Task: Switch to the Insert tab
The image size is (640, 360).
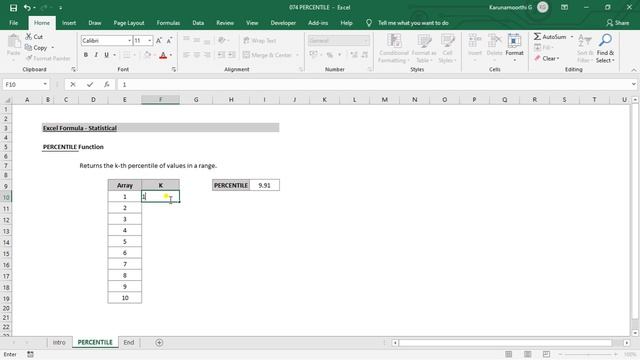Action: (x=69, y=23)
